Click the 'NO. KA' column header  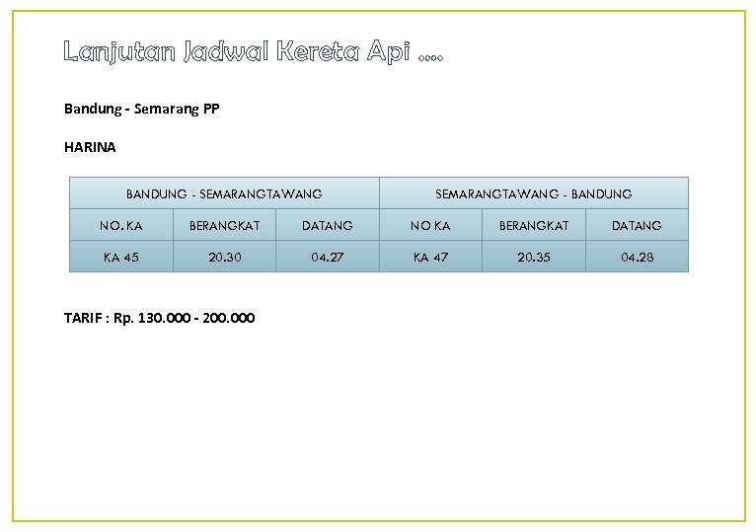121,225
